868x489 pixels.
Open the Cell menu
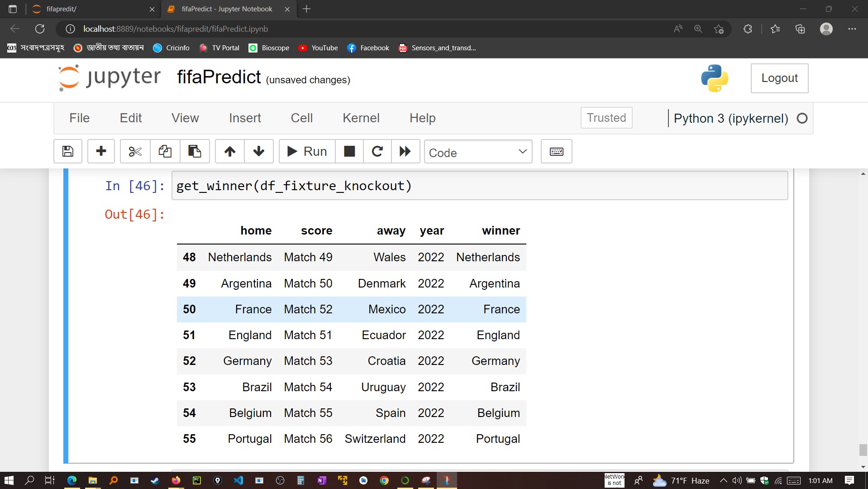point(301,118)
